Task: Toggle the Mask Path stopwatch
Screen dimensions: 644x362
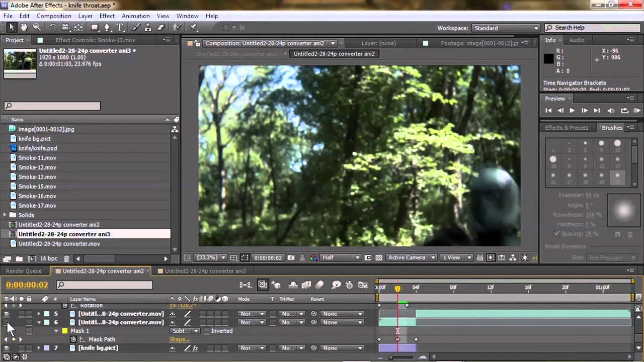Action: [73, 339]
